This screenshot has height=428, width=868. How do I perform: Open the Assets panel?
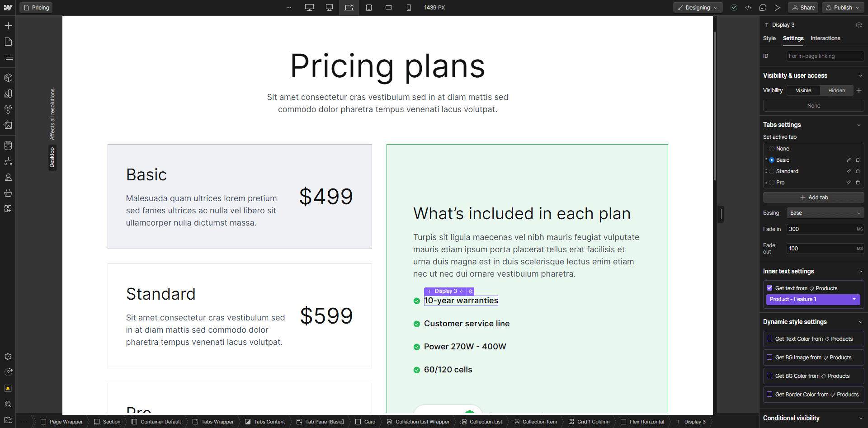(8, 125)
